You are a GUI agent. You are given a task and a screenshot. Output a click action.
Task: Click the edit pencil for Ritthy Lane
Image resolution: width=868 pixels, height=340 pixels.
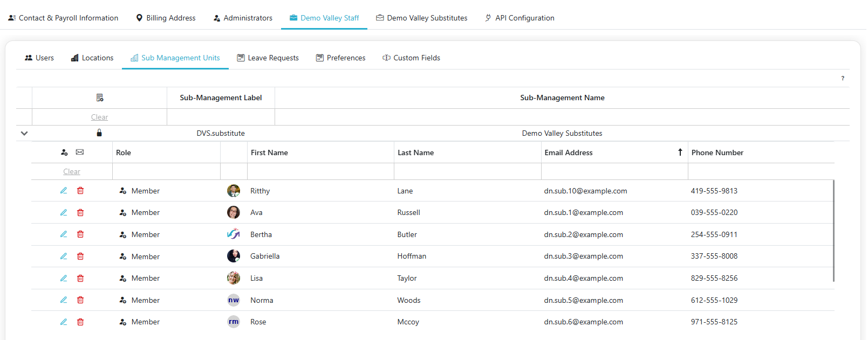64,191
